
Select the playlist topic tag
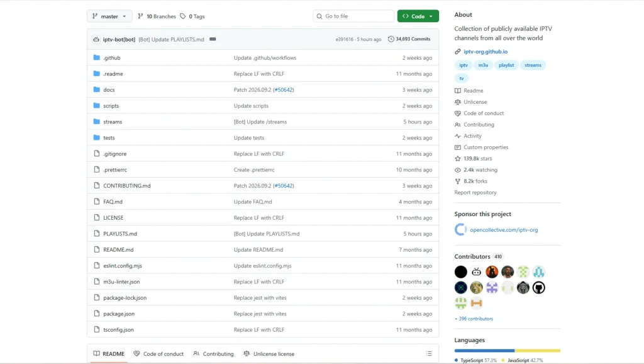click(x=506, y=65)
